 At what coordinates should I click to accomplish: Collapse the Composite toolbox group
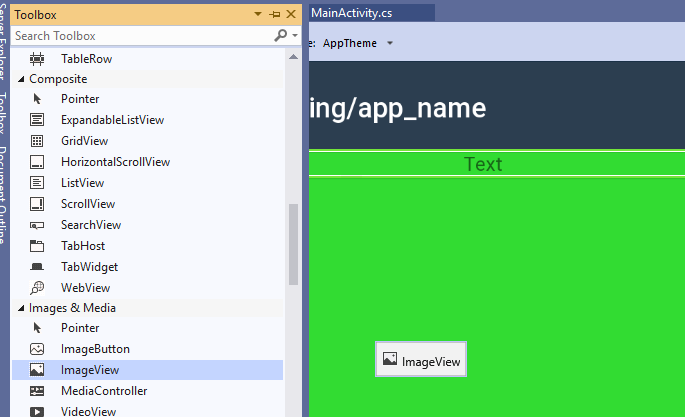coord(20,78)
